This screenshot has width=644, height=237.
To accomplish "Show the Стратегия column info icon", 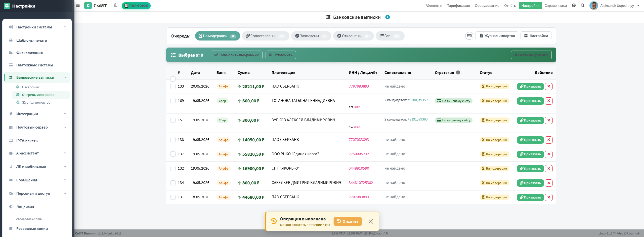I will click(458, 72).
